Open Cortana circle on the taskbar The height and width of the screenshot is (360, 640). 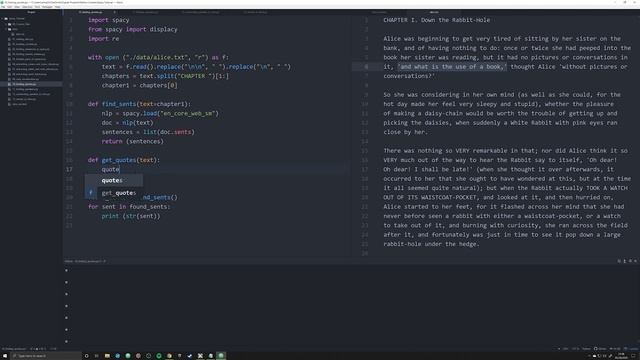pos(87,356)
